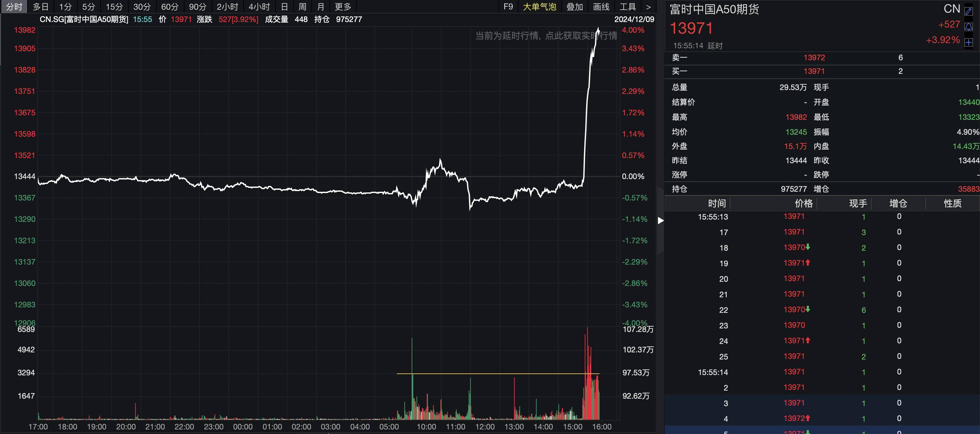Expand the hidden toolbar via the > chevron
980x434 pixels.
click(x=648, y=6)
